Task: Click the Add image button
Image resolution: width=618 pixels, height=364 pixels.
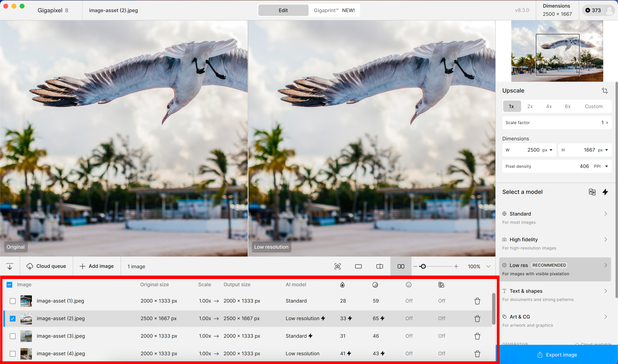Action: (x=97, y=266)
